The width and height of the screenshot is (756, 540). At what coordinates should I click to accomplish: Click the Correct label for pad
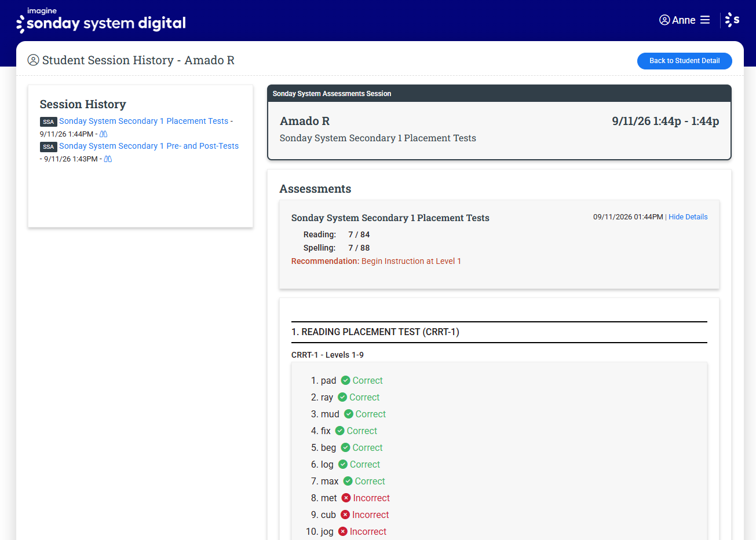point(368,380)
